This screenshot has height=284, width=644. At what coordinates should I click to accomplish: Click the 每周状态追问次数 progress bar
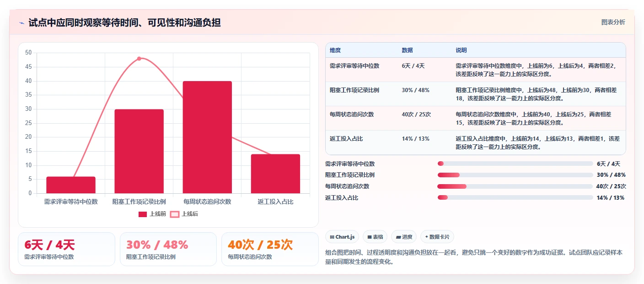(x=515, y=186)
